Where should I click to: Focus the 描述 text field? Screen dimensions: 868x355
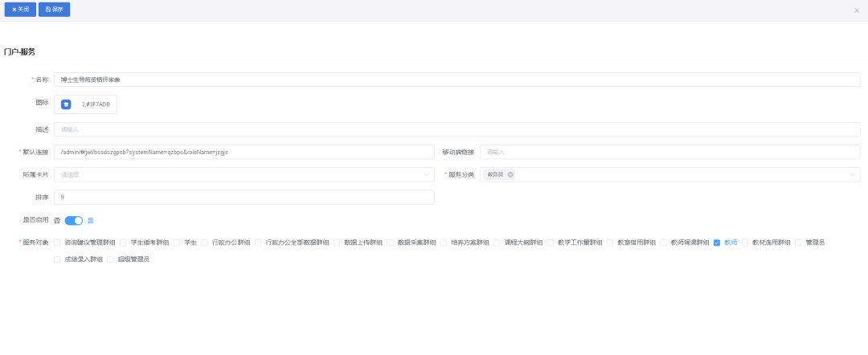point(457,129)
